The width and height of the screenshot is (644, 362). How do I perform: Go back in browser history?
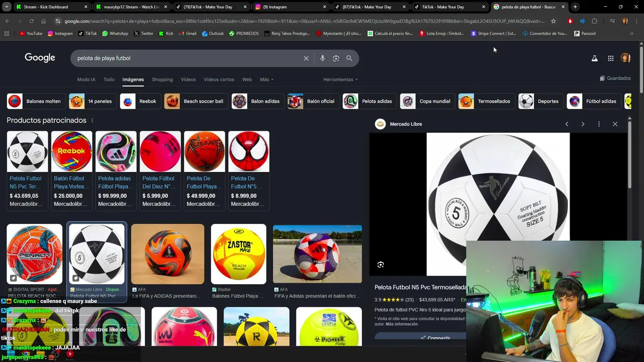[x=7, y=21]
